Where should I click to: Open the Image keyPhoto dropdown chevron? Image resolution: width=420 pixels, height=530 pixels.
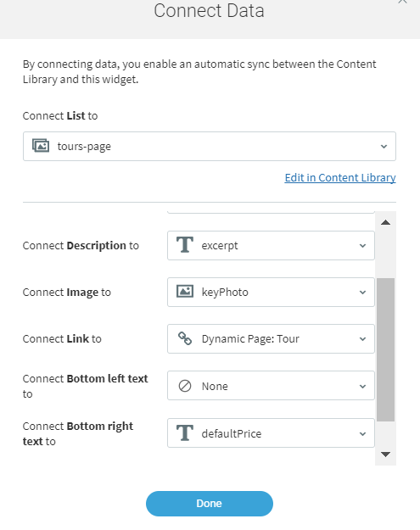(x=362, y=293)
